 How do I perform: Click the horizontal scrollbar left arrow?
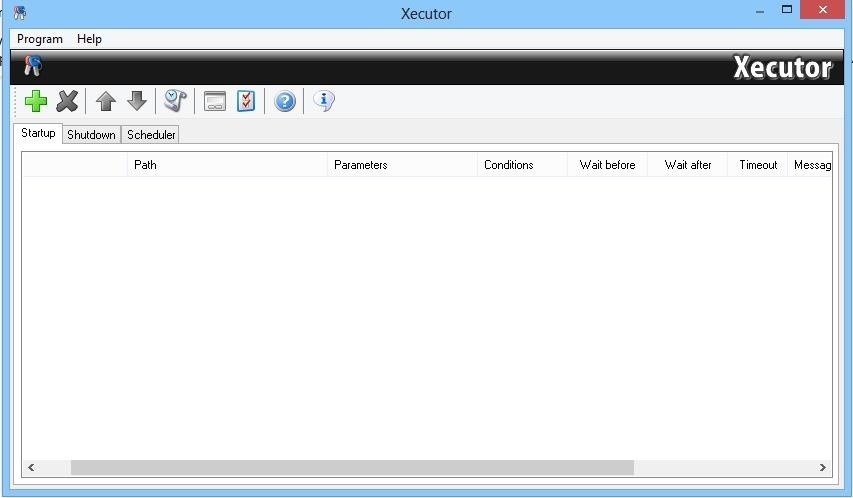(x=31, y=468)
